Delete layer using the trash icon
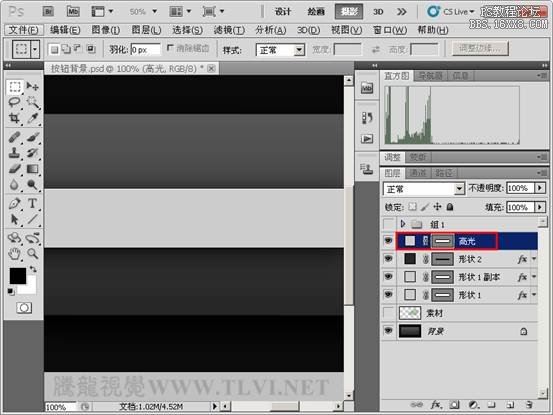 click(528, 405)
